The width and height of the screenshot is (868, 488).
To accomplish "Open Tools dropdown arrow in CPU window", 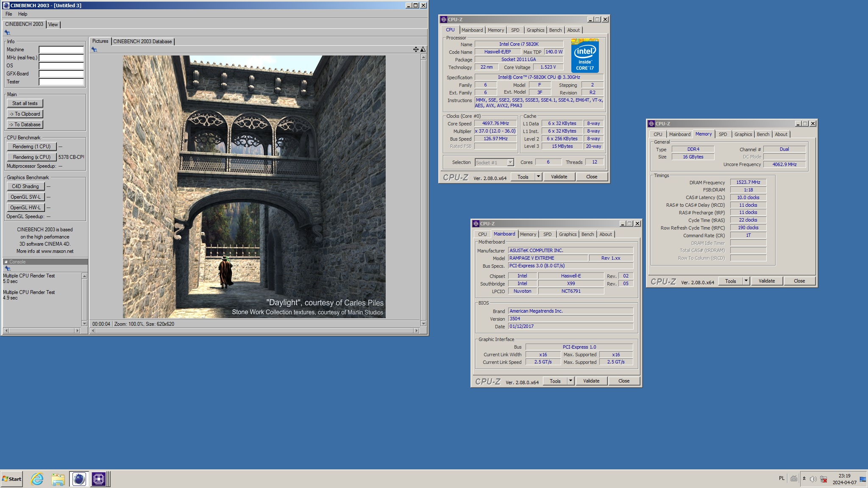I will point(538,177).
